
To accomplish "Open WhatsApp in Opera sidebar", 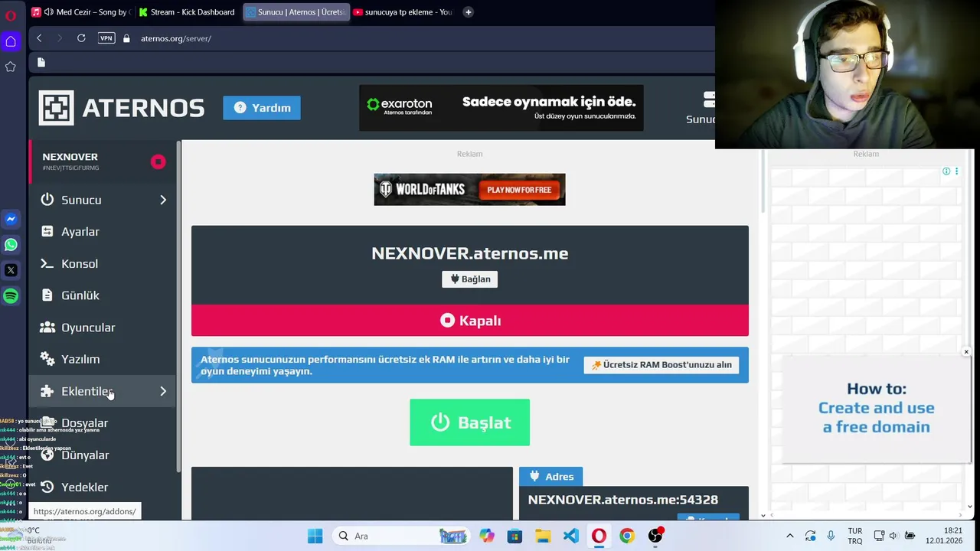I will (x=11, y=245).
